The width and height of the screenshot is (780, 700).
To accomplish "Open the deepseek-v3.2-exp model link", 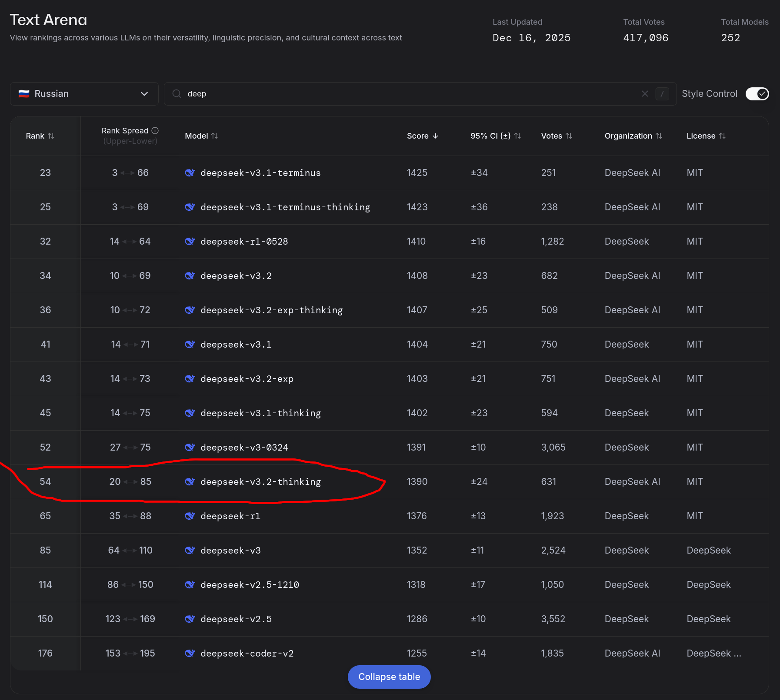I will point(247,379).
